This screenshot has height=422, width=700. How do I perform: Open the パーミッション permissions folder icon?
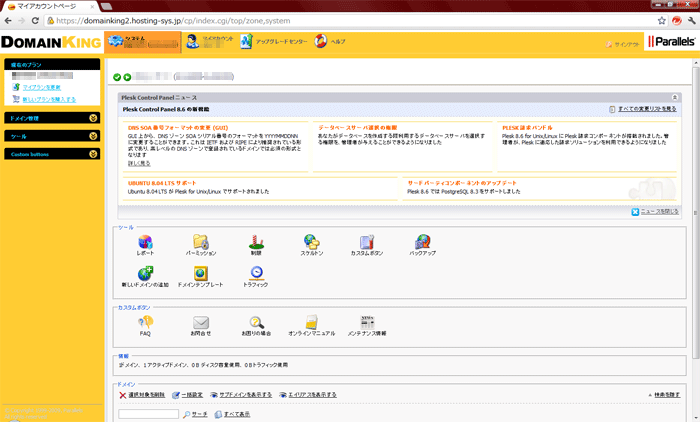pyautogui.click(x=201, y=242)
